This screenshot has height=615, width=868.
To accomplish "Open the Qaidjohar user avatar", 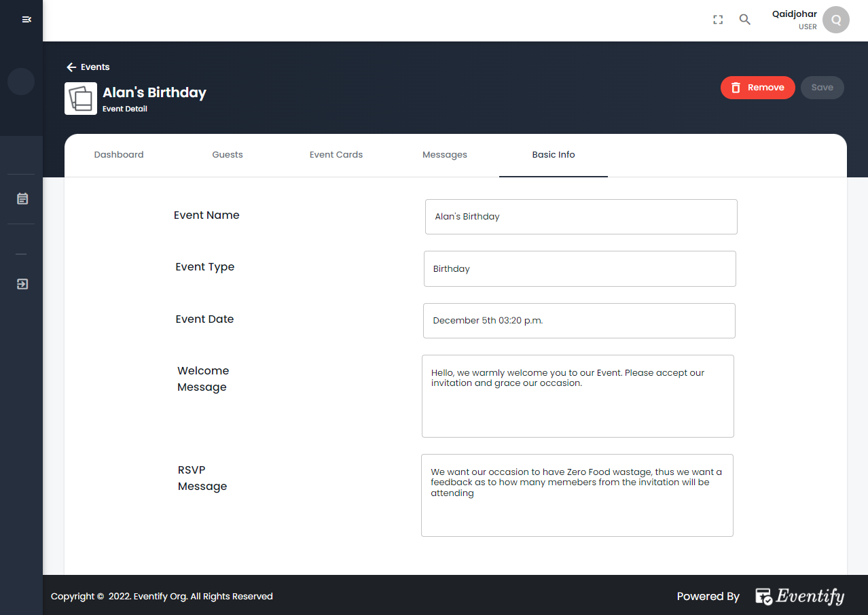I will 835,20.
